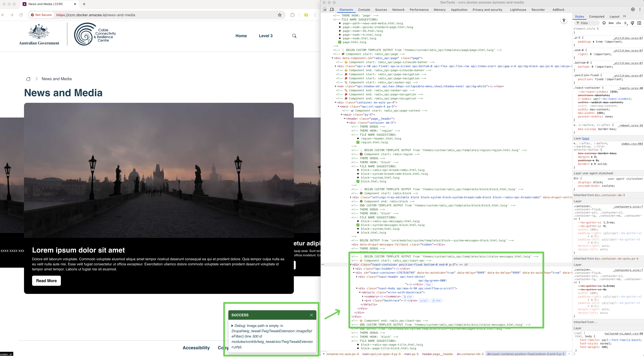The width and height of the screenshot is (644, 359).
Task: Toggle the :hov element state panel
Action: pyautogui.click(x=611, y=23)
